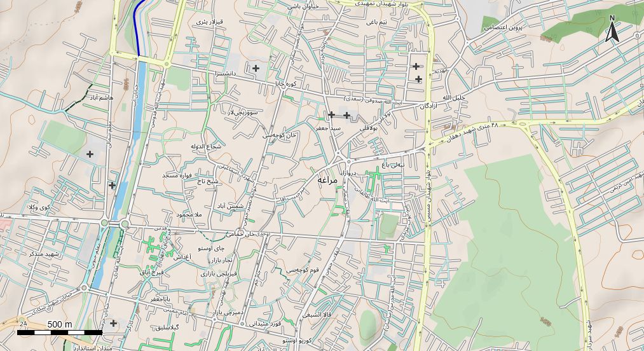The image size is (644, 351).
Task: Click the شمس آباد label
Action: 230,207
